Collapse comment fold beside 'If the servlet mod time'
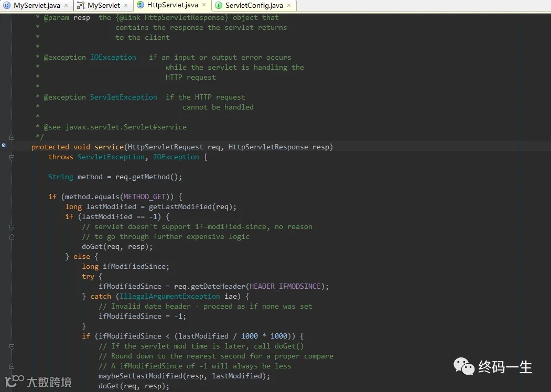Screen dimensions: 551x392 point(12,346)
